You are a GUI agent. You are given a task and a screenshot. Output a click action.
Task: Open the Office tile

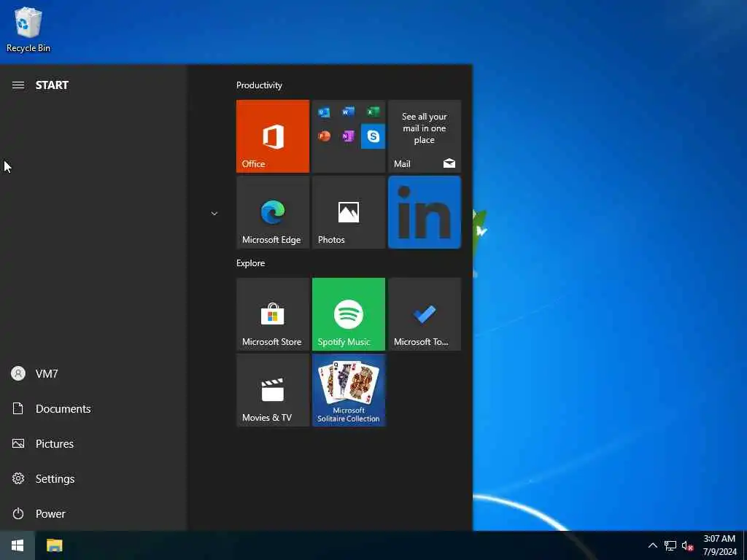click(x=273, y=136)
